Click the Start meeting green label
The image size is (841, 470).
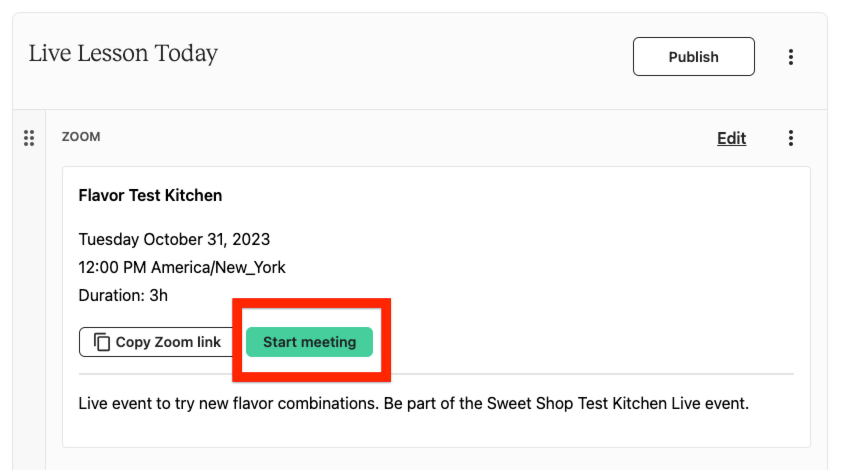click(309, 342)
